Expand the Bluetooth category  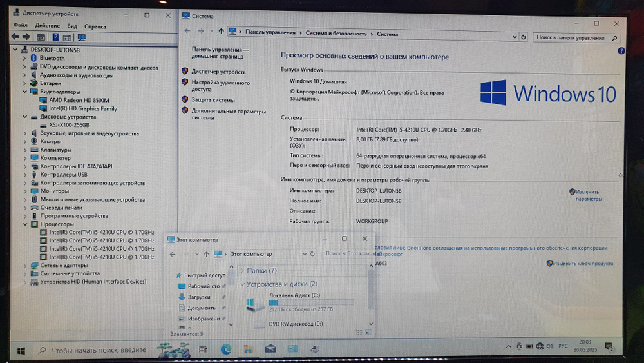point(24,59)
